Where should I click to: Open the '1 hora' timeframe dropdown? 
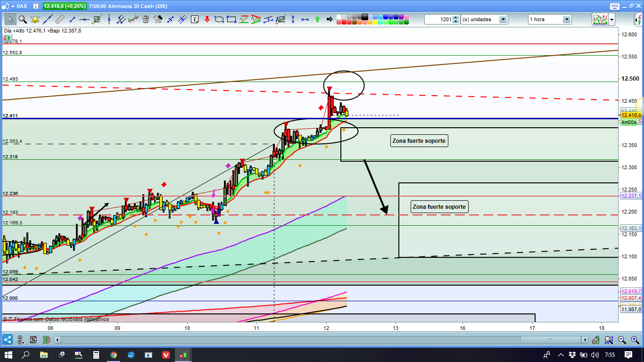click(566, 19)
